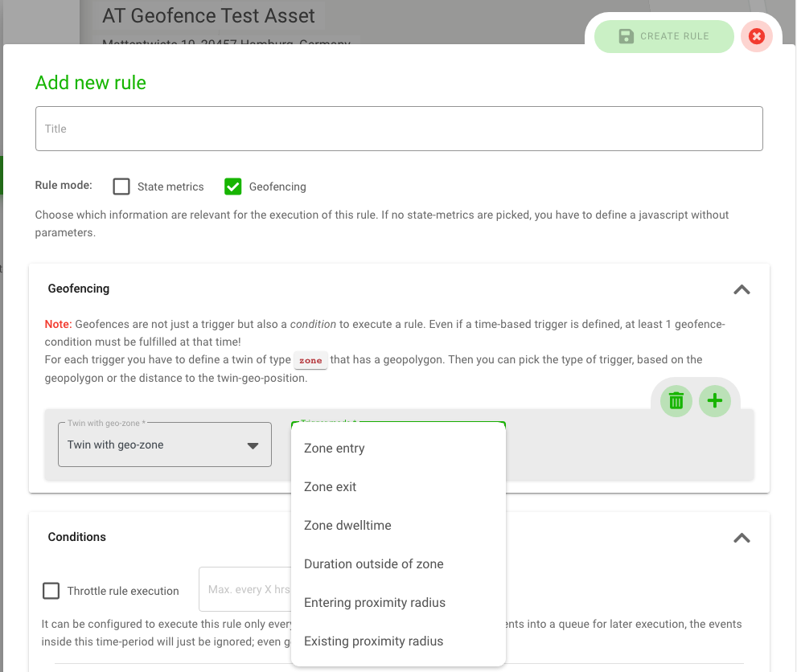Enable the State metrics checkbox
797x672 pixels.
coord(121,186)
